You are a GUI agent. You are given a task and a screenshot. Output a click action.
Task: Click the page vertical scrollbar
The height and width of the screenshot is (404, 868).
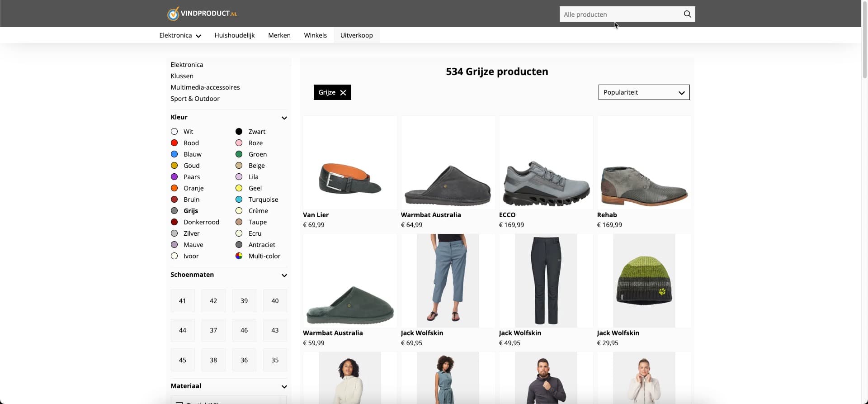(x=865, y=41)
